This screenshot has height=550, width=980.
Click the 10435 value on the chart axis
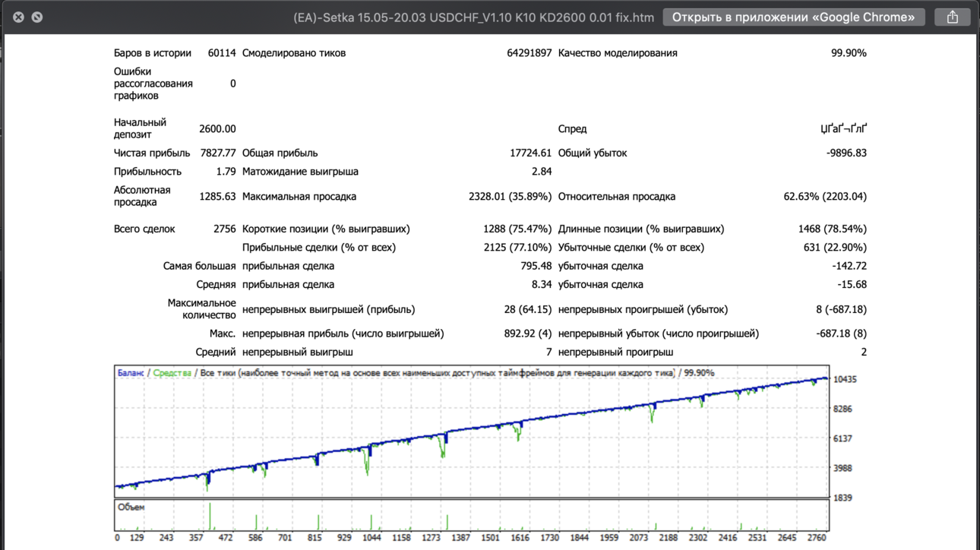[x=846, y=380]
